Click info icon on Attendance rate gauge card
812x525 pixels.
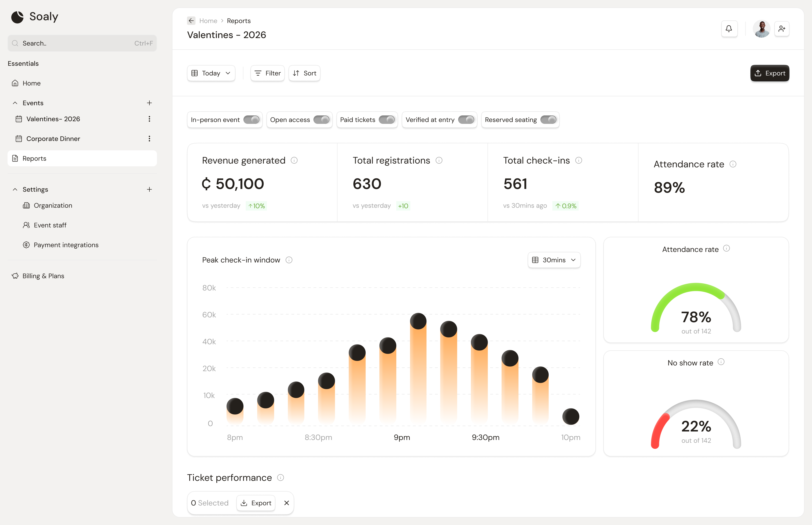(x=726, y=249)
